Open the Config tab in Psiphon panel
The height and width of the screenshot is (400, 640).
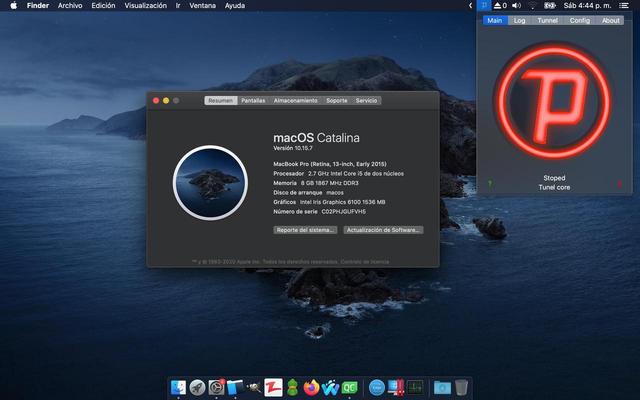point(580,20)
